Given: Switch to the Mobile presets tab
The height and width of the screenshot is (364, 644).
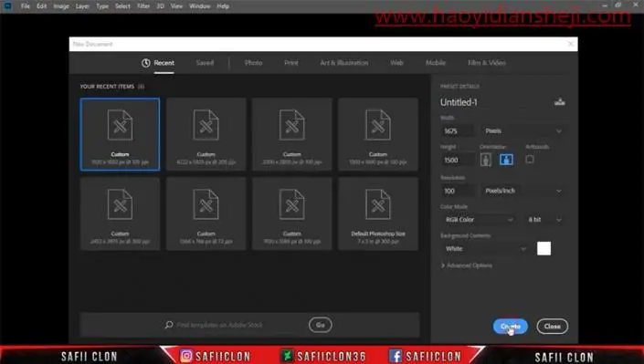Looking at the screenshot, I should [436, 63].
